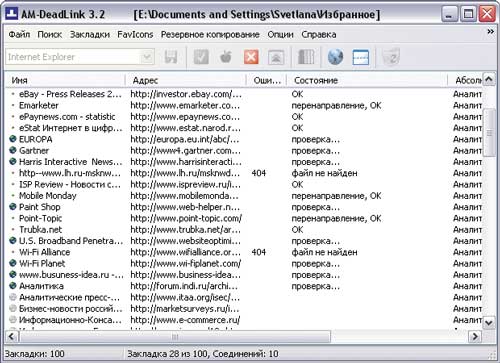This screenshot has height=363, width=500.
Task: Click the check bookmarks checkmark icon
Action: tap(201, 57)
